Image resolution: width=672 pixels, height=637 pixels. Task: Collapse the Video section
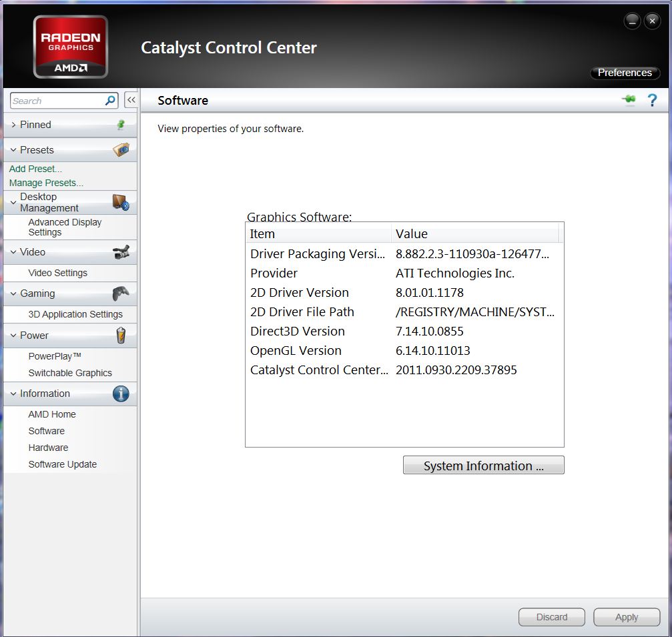(13, 252)
